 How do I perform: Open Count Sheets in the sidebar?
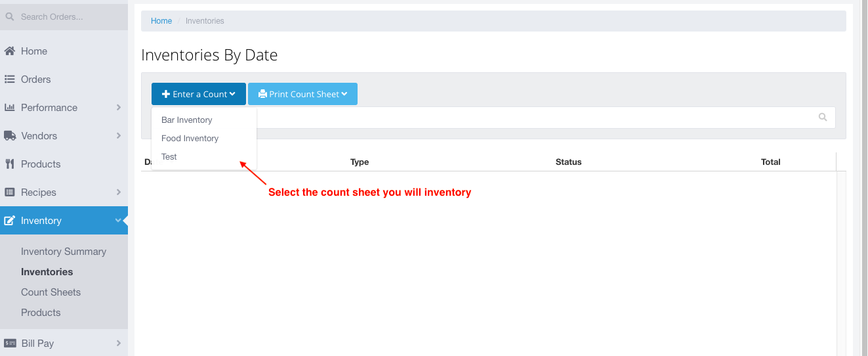point(51,292)
